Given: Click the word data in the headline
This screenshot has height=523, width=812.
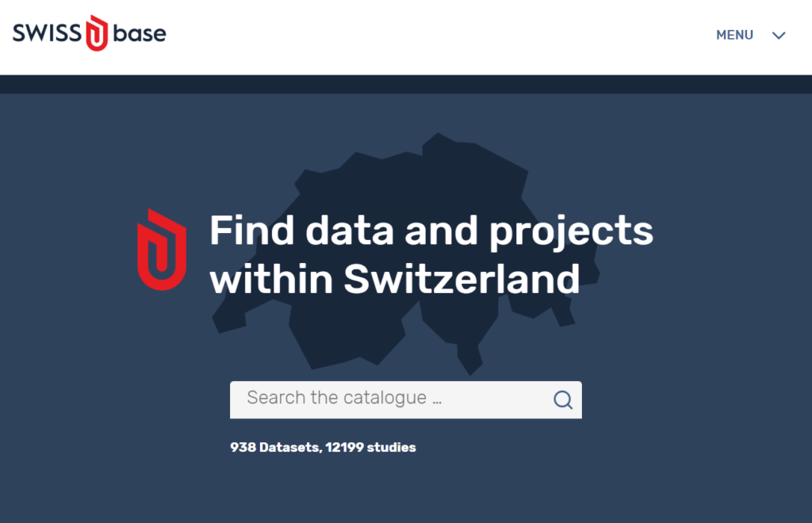Looking at the screenshot, I should coord(350,231).
